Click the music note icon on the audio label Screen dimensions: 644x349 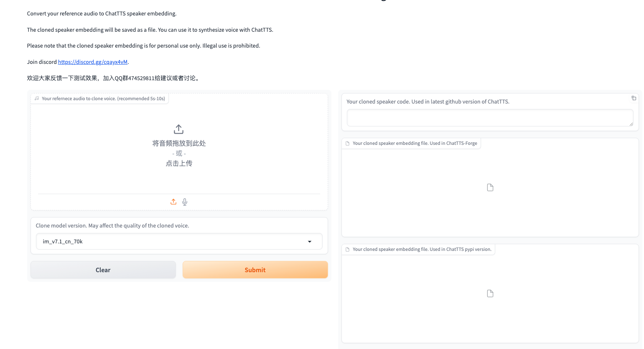tap(37, 99)
